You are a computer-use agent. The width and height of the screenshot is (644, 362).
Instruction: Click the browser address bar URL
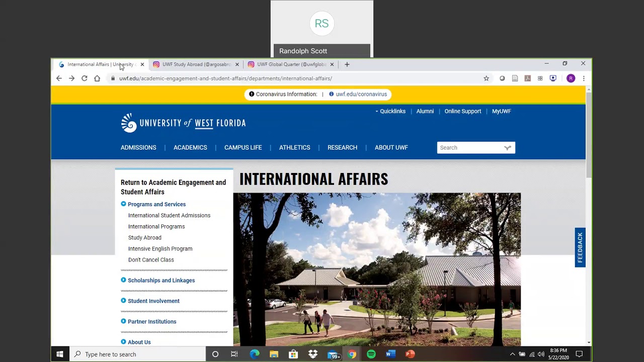225,78
